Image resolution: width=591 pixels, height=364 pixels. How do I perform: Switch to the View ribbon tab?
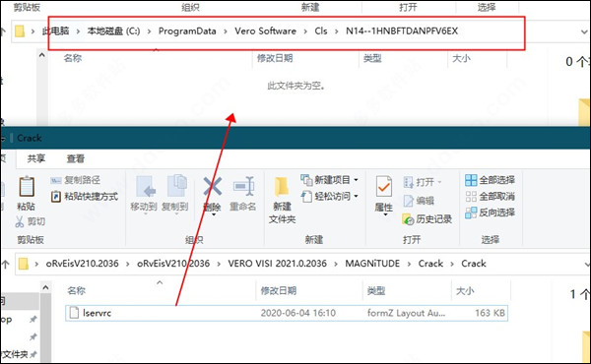(76, 158)
